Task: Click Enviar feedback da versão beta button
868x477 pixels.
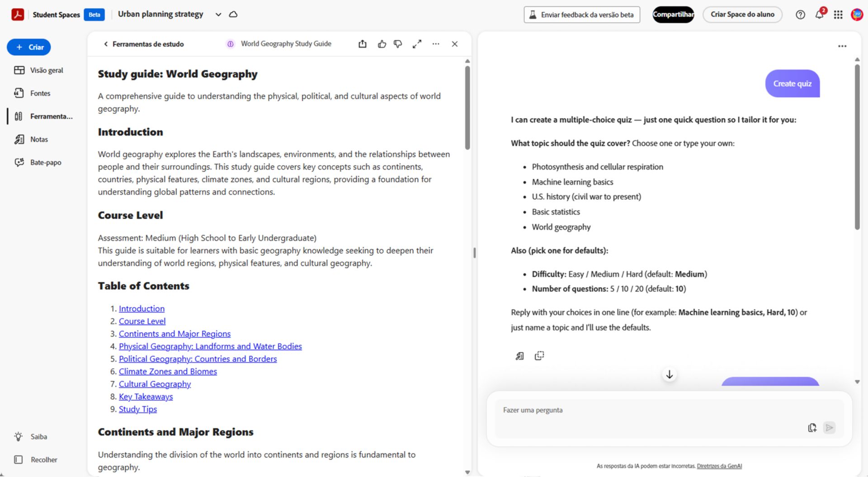Action: [582, 14]
